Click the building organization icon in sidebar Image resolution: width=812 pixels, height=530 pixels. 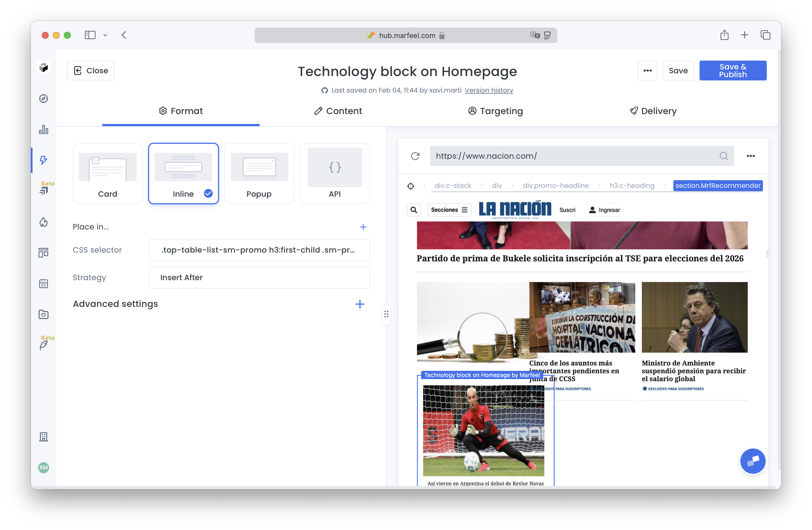(43, 437)
